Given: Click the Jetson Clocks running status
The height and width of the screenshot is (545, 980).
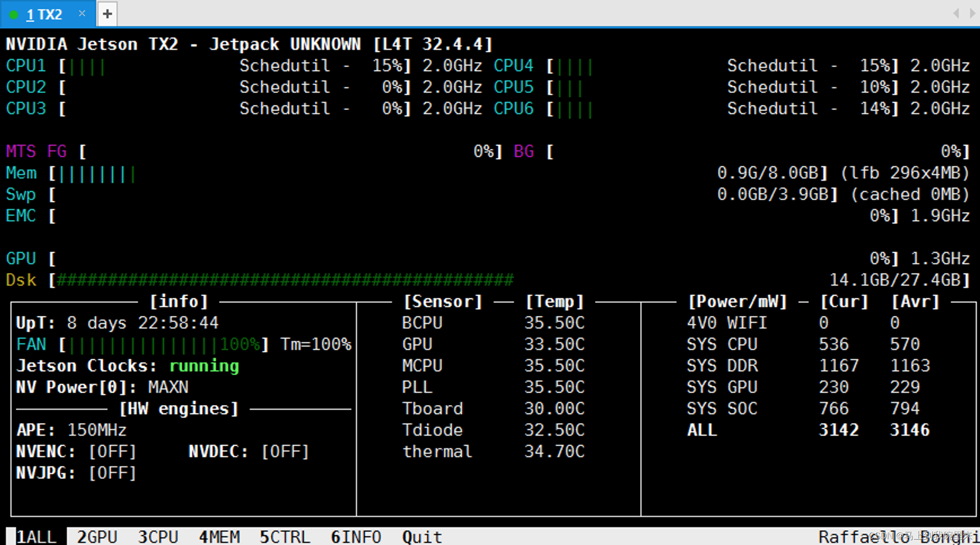Looking at the screenshot, I should click(x=204, y=366).
